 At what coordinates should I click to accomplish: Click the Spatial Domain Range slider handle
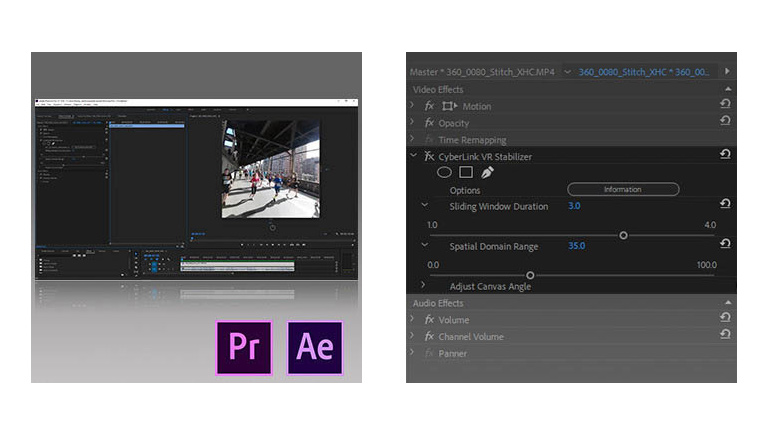(x=530, y=275)
